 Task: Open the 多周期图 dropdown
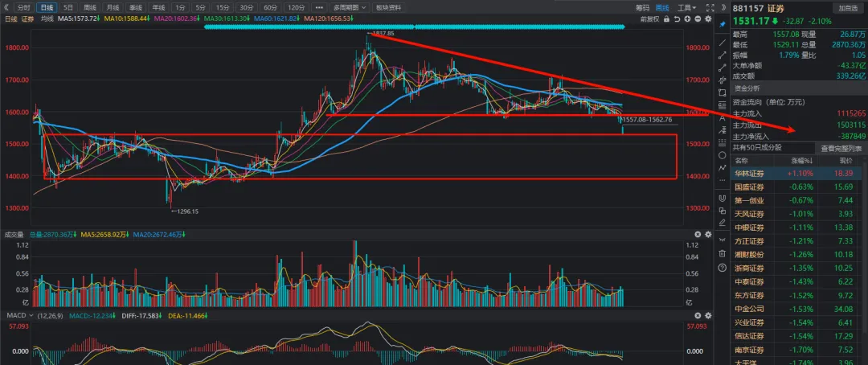click(350, 8)
